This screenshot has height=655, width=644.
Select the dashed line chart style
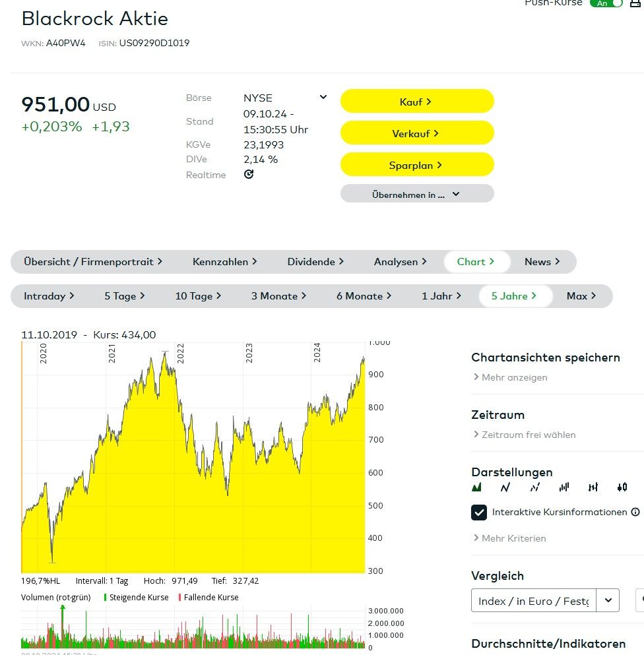pos(534,487)
